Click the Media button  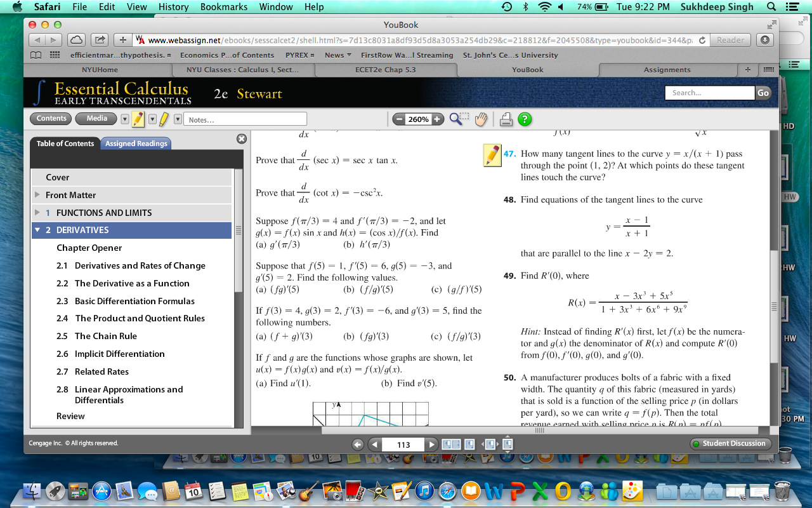click(96, 119)
